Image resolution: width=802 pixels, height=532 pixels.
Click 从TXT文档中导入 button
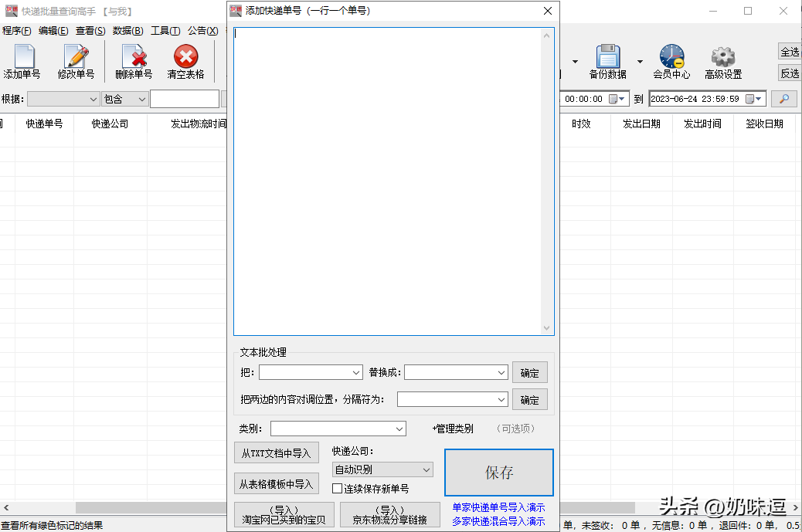(x=276, y=452)
